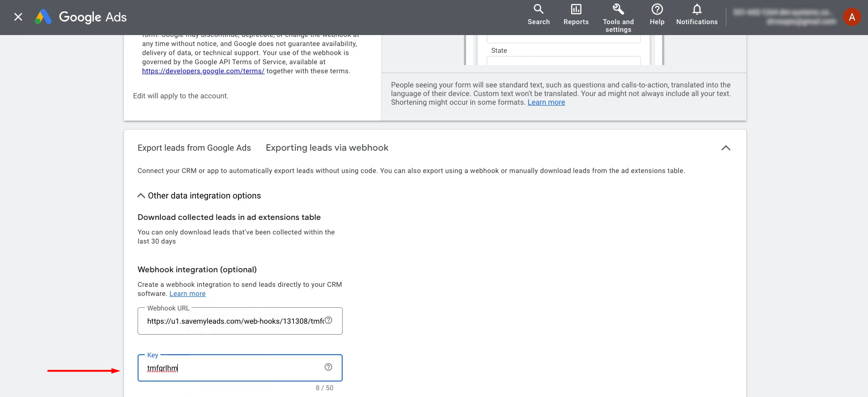Click the Webhook URL help icon
The width and height of the screenshot is (868, 397).
[328, 321]
